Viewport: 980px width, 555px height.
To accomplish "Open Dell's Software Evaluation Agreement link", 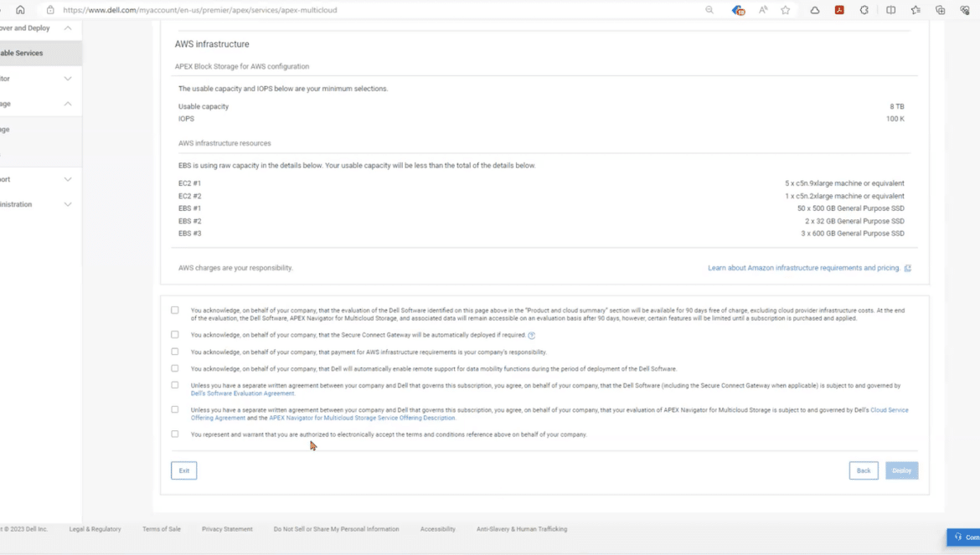I will 243,393.
